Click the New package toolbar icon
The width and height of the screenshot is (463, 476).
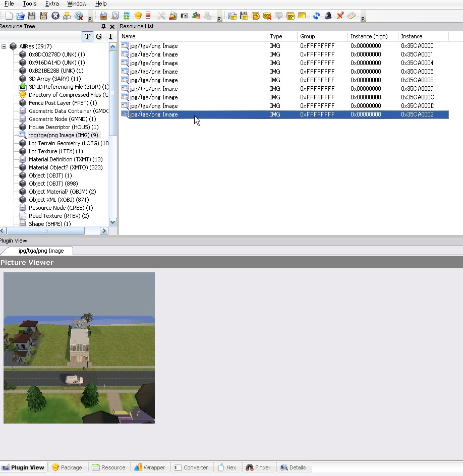9,16
